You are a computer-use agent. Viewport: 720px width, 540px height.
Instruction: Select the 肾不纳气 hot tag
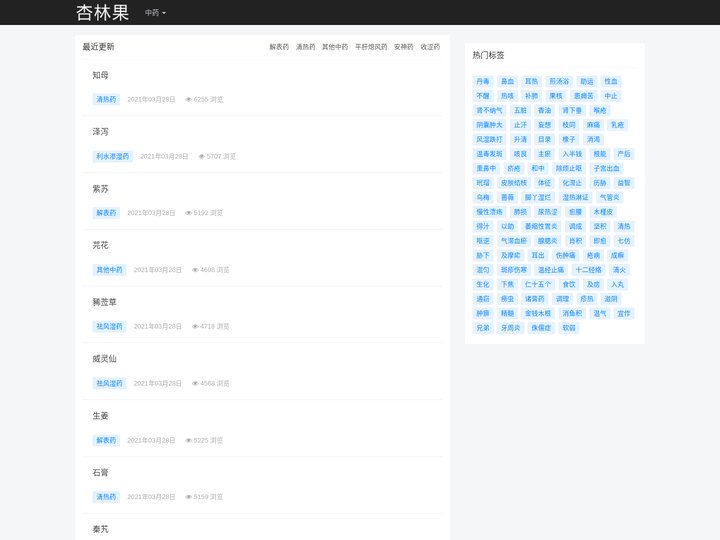(489, 110)
